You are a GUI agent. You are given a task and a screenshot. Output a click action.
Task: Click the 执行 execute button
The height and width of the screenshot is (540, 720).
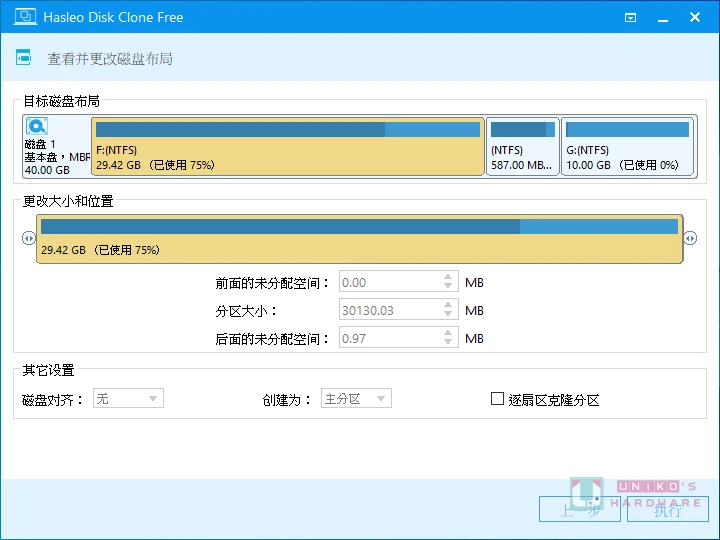[x=668, y=509]
